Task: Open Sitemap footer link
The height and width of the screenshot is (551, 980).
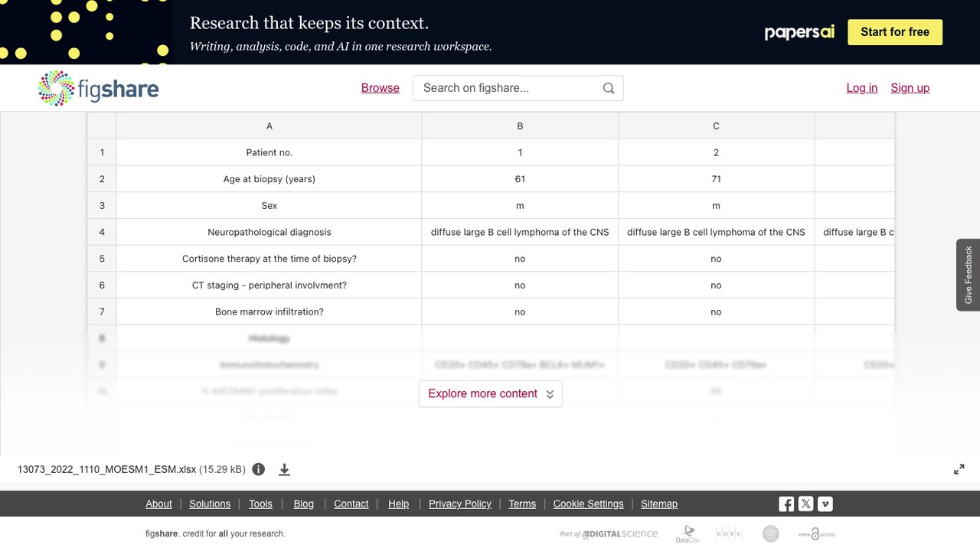Action: 659,504
